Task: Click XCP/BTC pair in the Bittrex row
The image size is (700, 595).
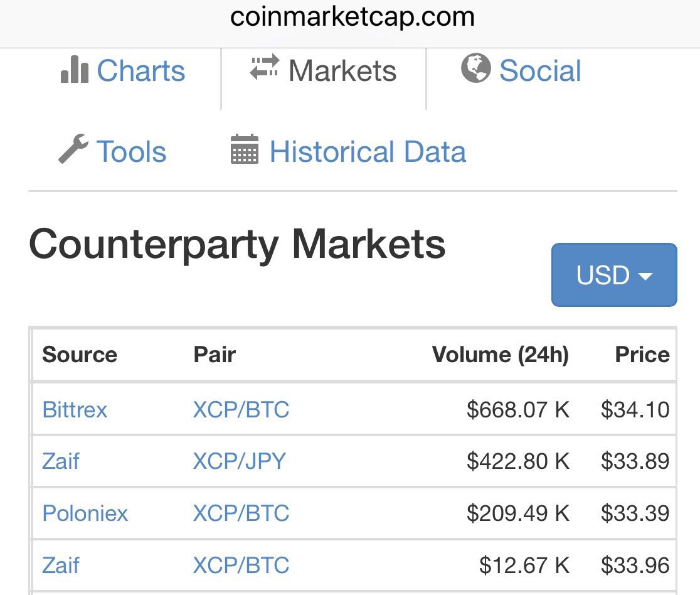Action: click(x=241, y=410)
